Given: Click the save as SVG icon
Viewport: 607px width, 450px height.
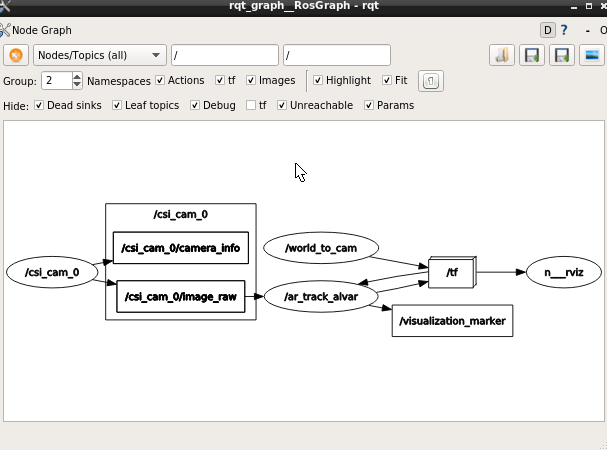Looking at the screenshot, I should (x=562, y=55).
